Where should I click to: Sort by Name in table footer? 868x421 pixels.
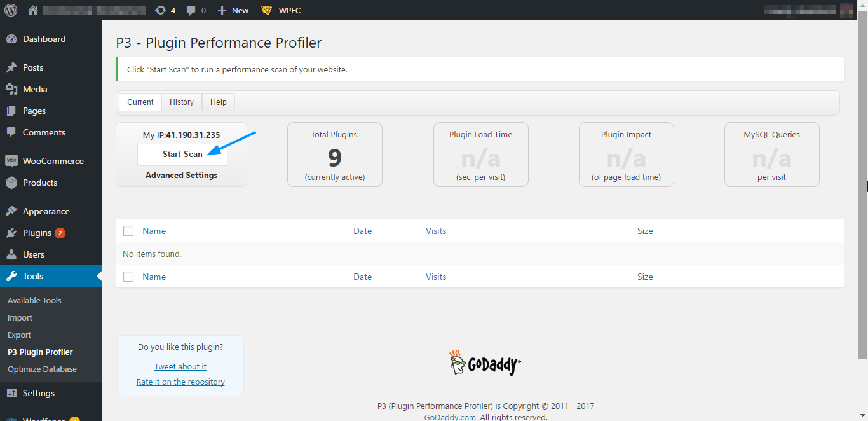(x=154, y=277)
